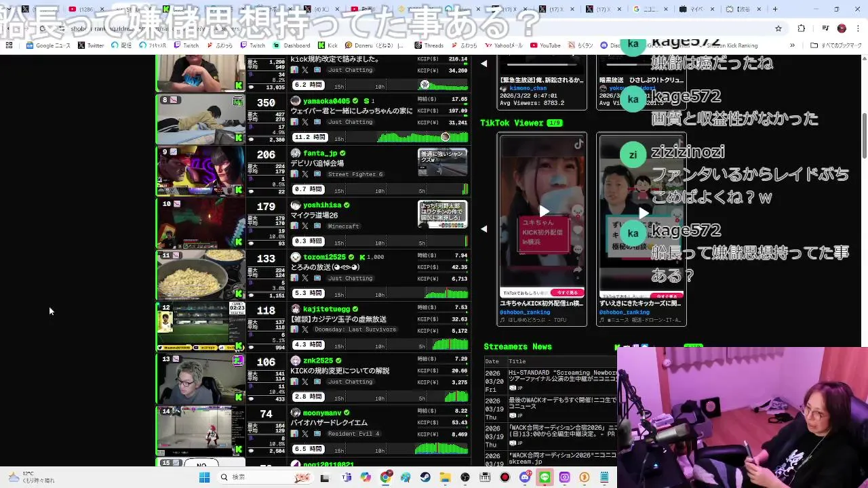Open stats chart icon in yoshihisa row
This screenshot has width=868, height=488.
[x=294, y=226]
